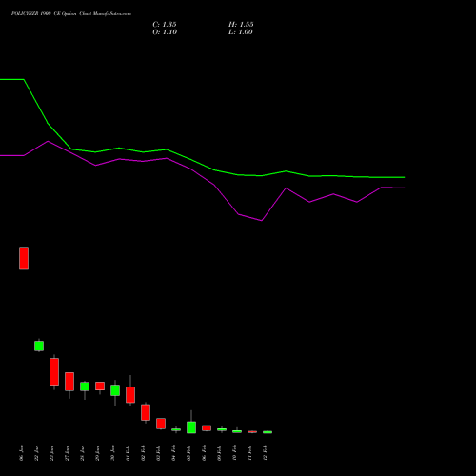476x476 pixels.
Task: Click the red candle above 02 Feb
Action: (x=146, y=412)
